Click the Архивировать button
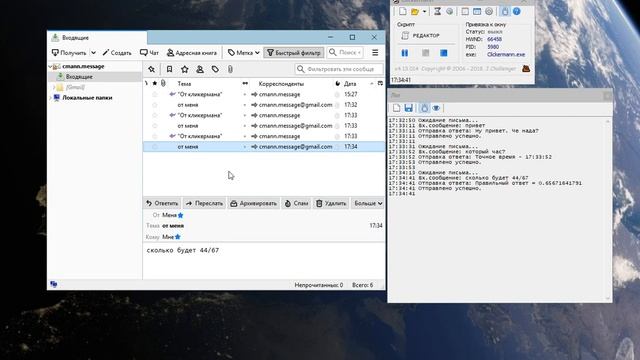 [253, 203]
